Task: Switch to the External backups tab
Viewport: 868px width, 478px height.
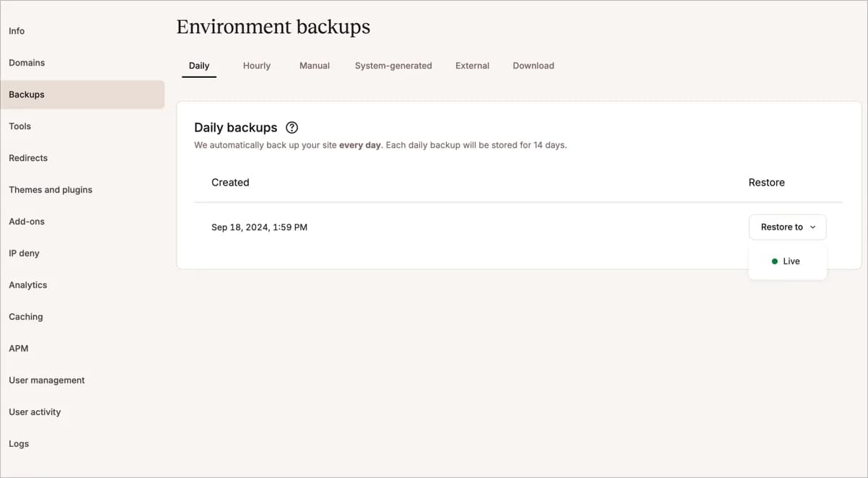Action: (x=472, y=65)
